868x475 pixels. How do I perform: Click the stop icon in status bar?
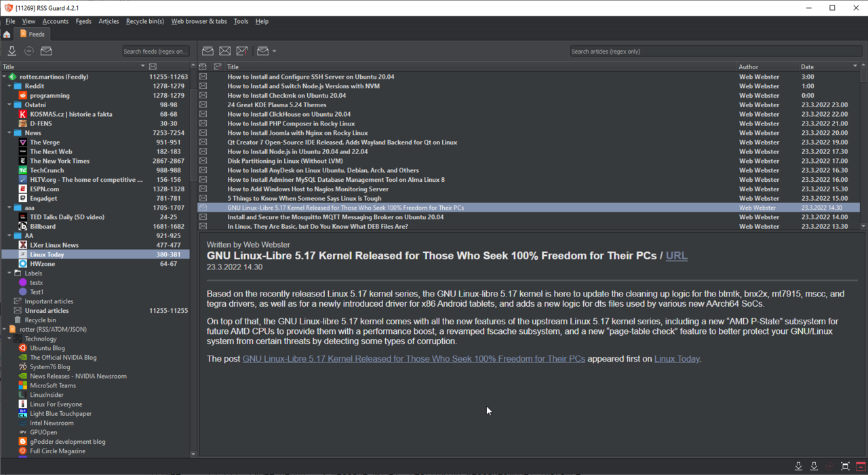tap(829, 466)
